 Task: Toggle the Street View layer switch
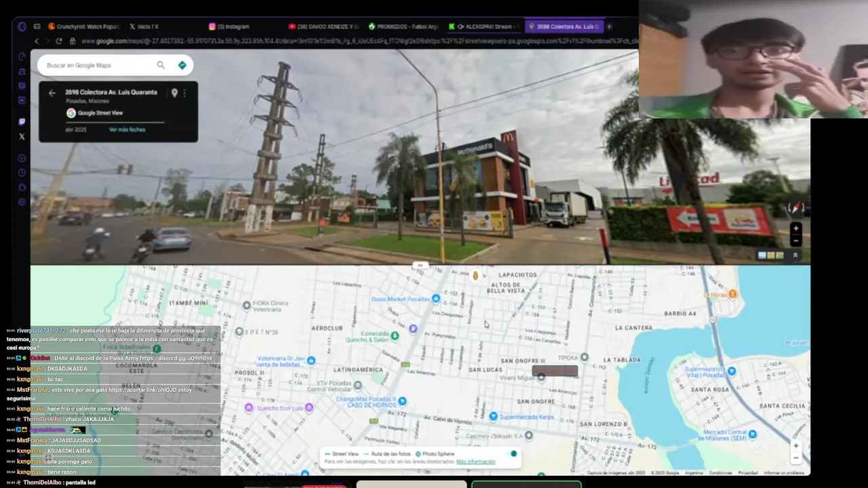coord(512,454)
